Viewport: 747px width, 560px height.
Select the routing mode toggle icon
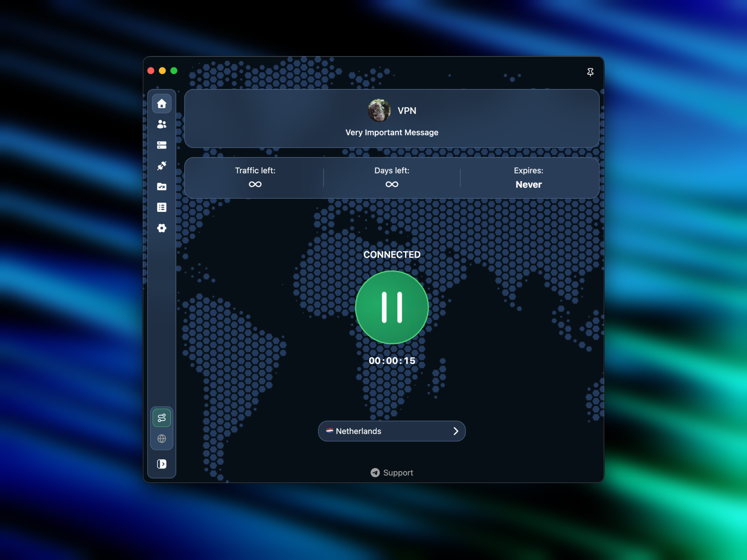click(x=161, y=418)
